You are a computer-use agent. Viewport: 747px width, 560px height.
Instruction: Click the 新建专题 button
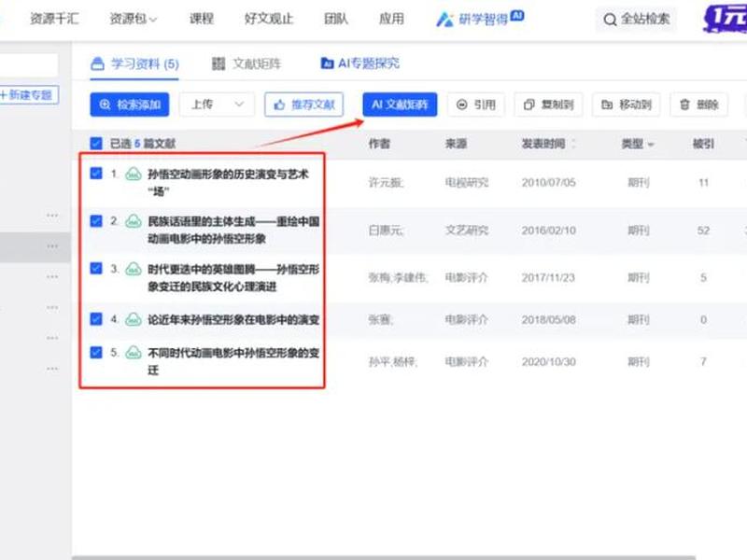29,95
